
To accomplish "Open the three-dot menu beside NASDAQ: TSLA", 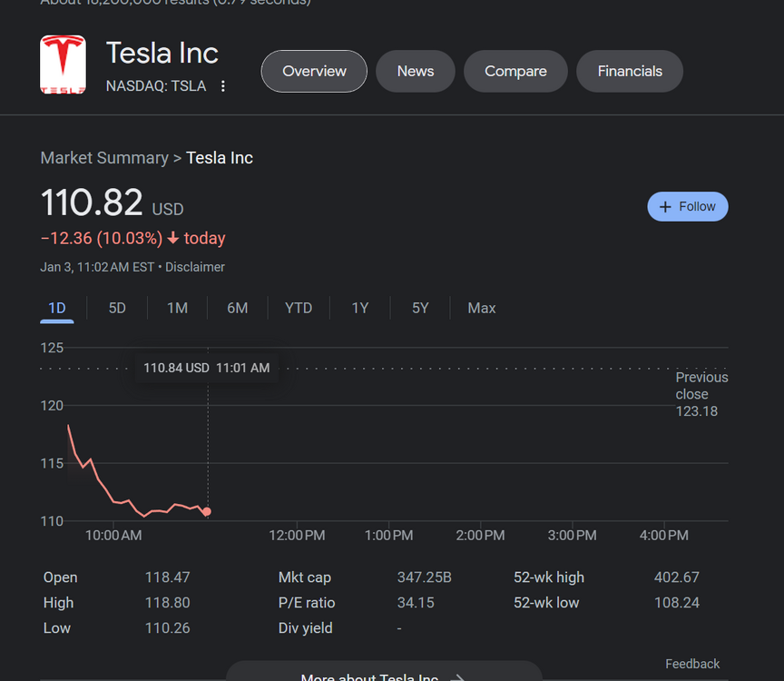I will (223, 86).
